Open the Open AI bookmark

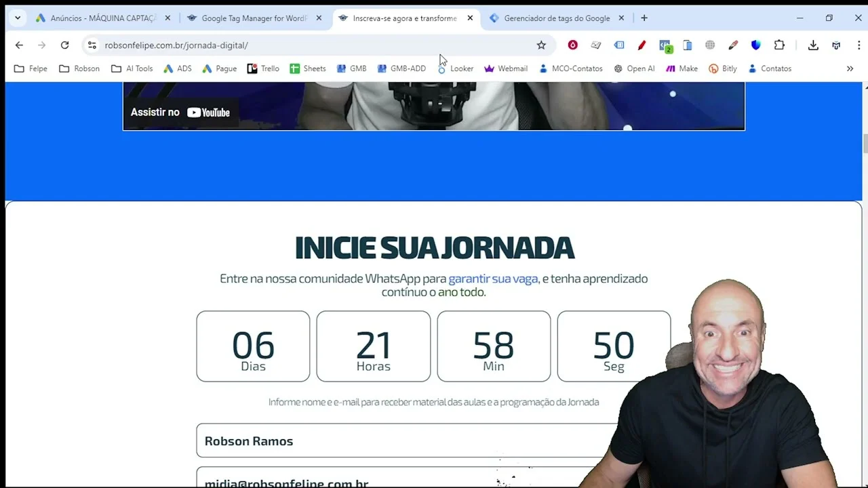tap(634, 68)
